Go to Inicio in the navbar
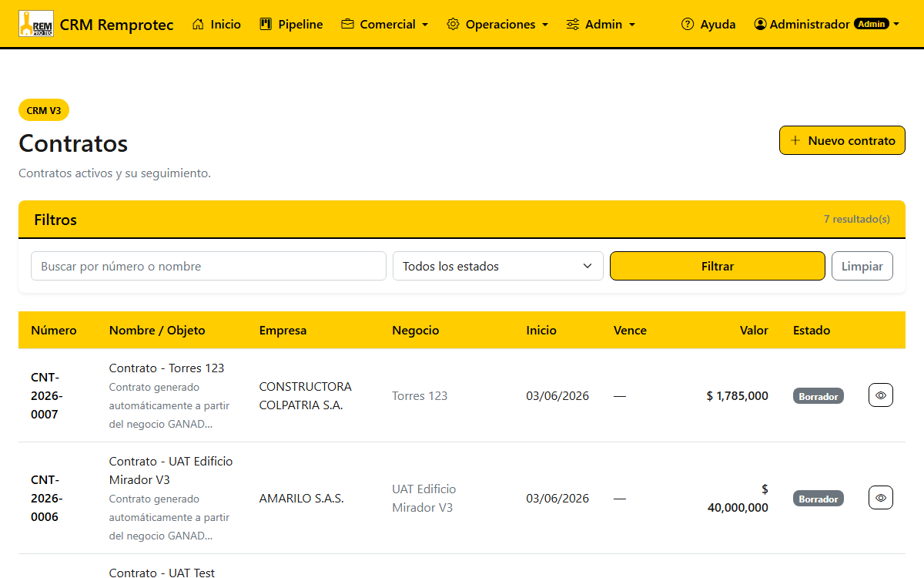 click(x=216, y=24)
